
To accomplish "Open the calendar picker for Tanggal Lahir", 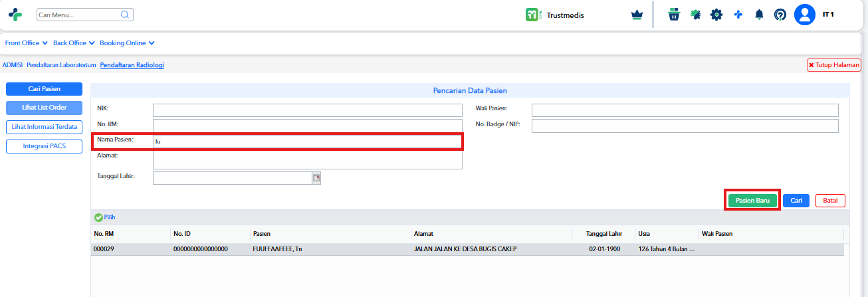I will pyautogui.click(x=316, y=177).
